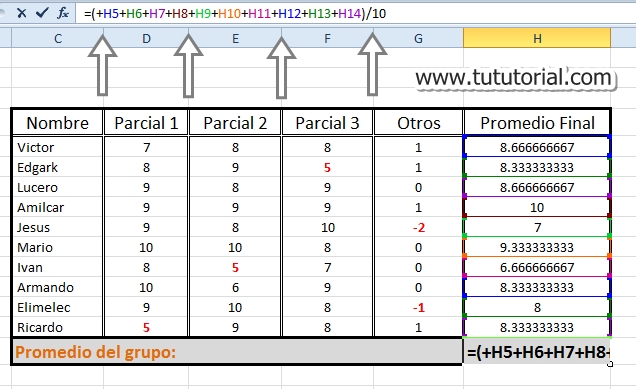The image size is (636, 389).
Task: Select Victor's Otros value 1
Action: pos(418,147)
